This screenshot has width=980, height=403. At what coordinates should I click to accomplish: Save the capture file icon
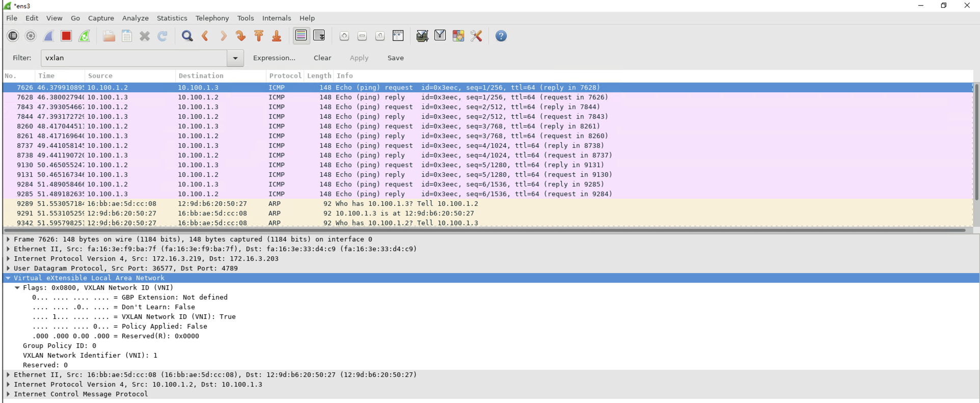[127, 36]
